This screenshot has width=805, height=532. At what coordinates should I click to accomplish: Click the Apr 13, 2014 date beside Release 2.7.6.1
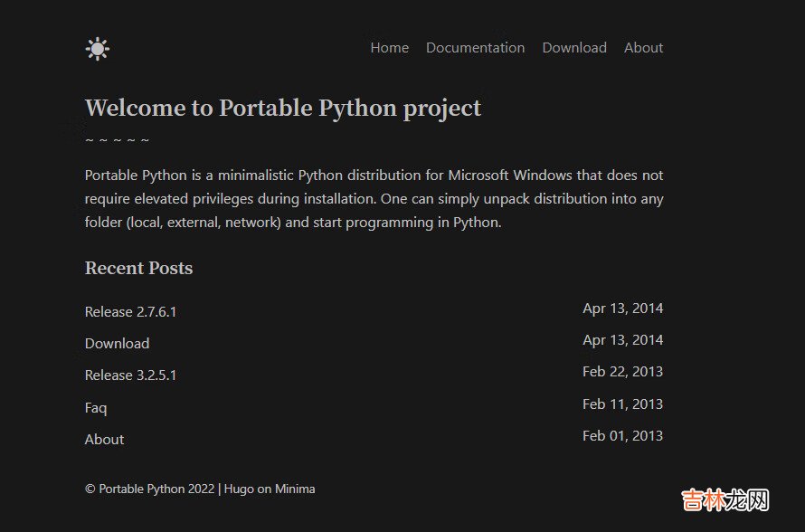pyautogui.click(x=622, y=309)
